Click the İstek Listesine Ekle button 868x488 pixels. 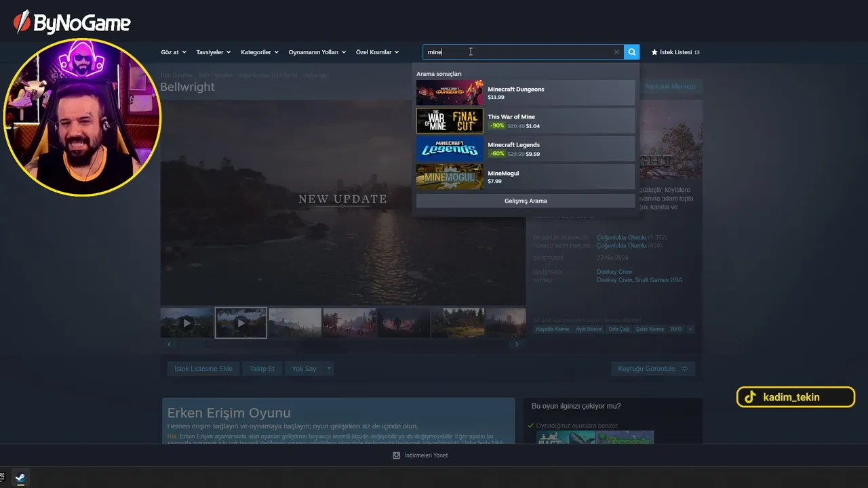click(x=203, y=369)
